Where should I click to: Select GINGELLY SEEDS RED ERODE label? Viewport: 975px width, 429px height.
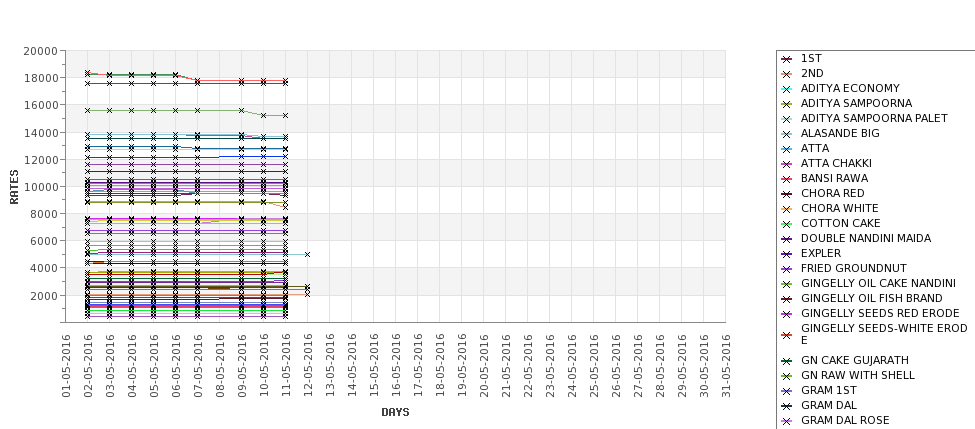(x=880, y=313)
